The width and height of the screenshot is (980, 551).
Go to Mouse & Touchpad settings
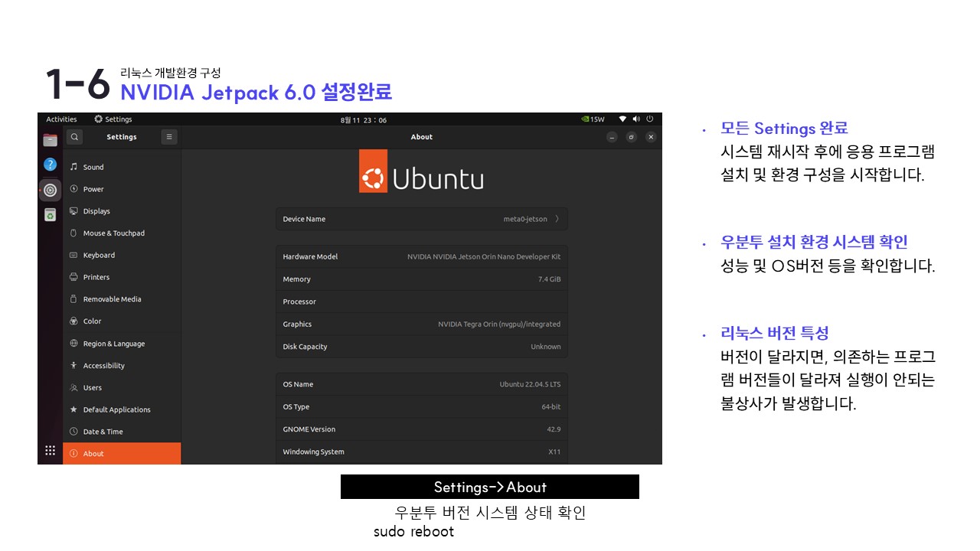(x=122, y=233)
